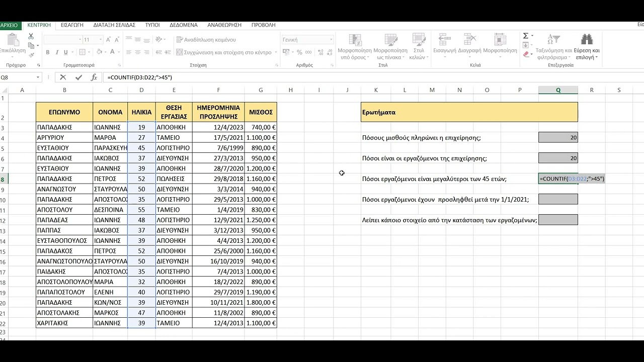The height and width of the screenshot is (362, 644).
Task: Select cell with ΠΩΛΗΣΕΙΣ text
Action: 174,179
